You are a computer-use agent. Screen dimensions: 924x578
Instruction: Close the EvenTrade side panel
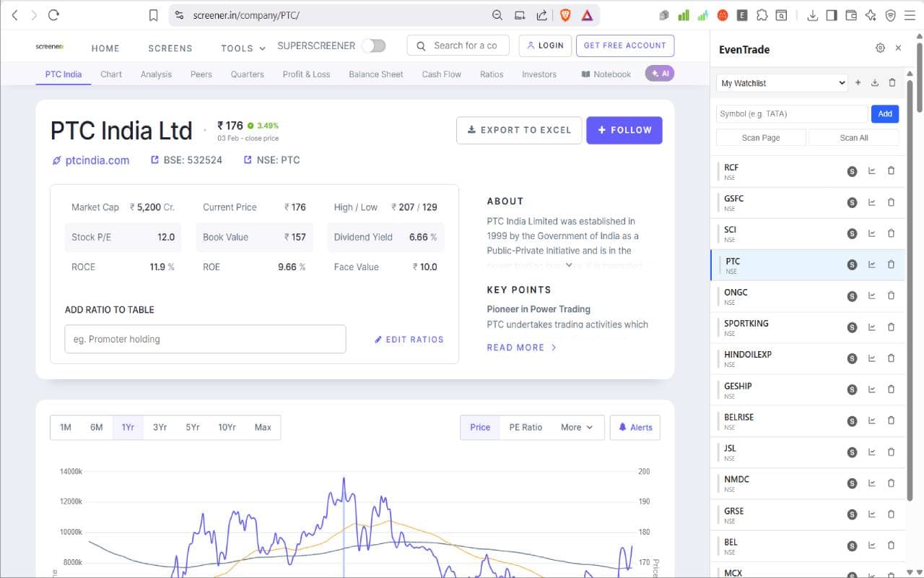pos(898,48)
